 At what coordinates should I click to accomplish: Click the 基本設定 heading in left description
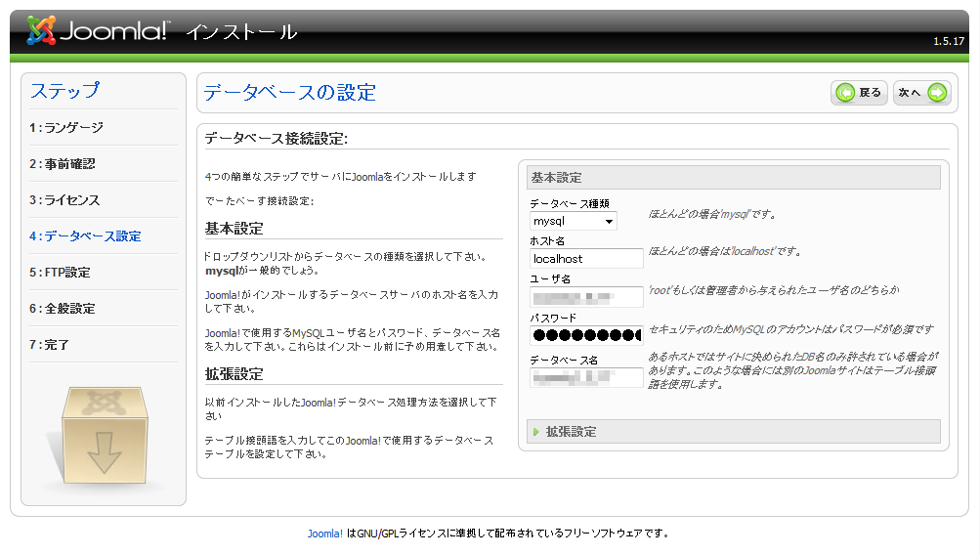234,229
